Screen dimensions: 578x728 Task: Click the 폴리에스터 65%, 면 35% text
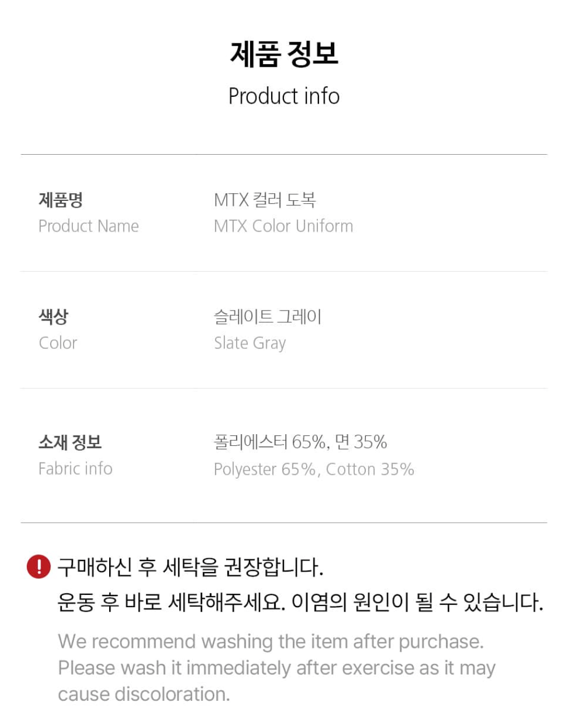pos(301,442)
